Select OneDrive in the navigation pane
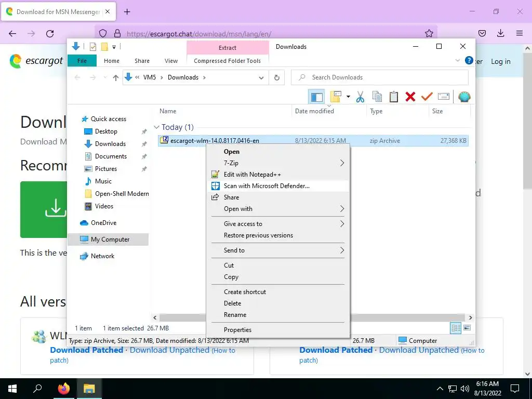Image resolution: width=532 pixels, height=399 pixels. click(x=103, y=223)
